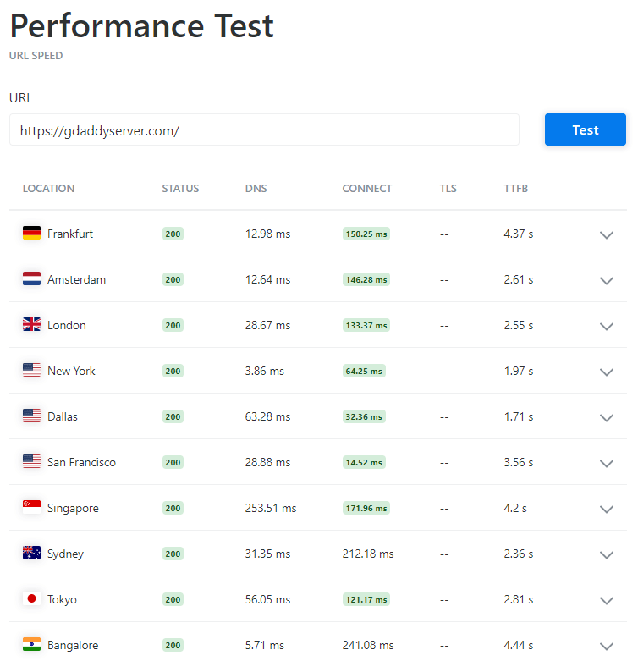Viewport: 638px width, 672px height.
Task: Click the CONNECT column header
Action: tap(366, 189)
